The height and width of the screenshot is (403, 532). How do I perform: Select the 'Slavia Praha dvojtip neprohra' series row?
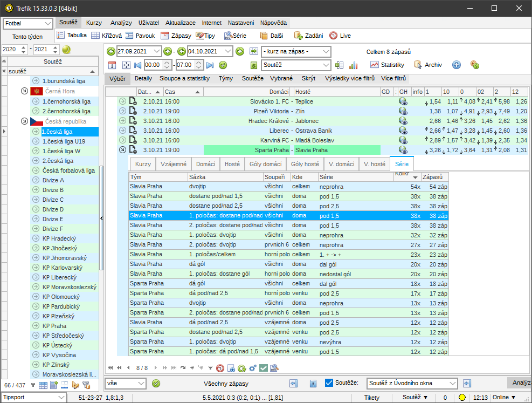(288, 186)
